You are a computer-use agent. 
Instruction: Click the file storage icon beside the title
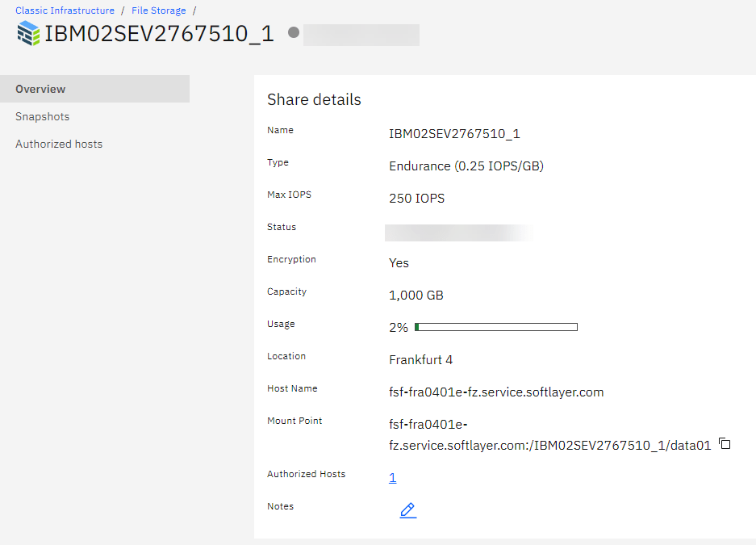[x=28, y=34]
